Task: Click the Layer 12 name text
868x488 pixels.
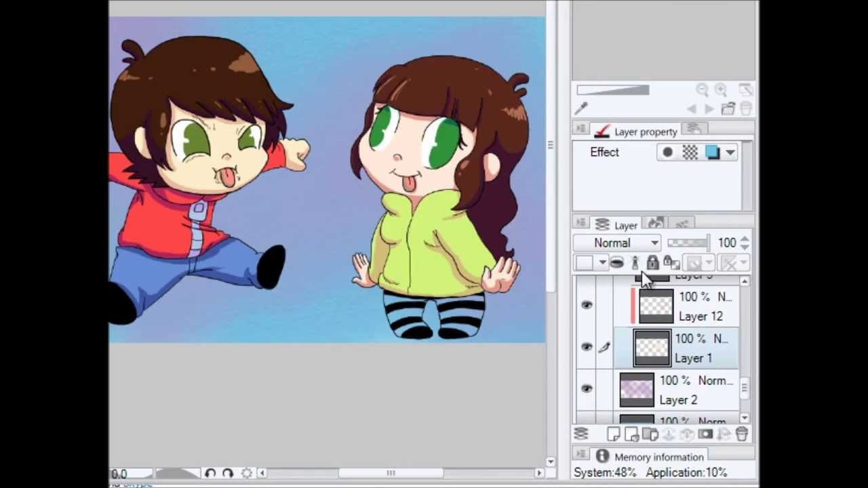Action: (701, 317)
